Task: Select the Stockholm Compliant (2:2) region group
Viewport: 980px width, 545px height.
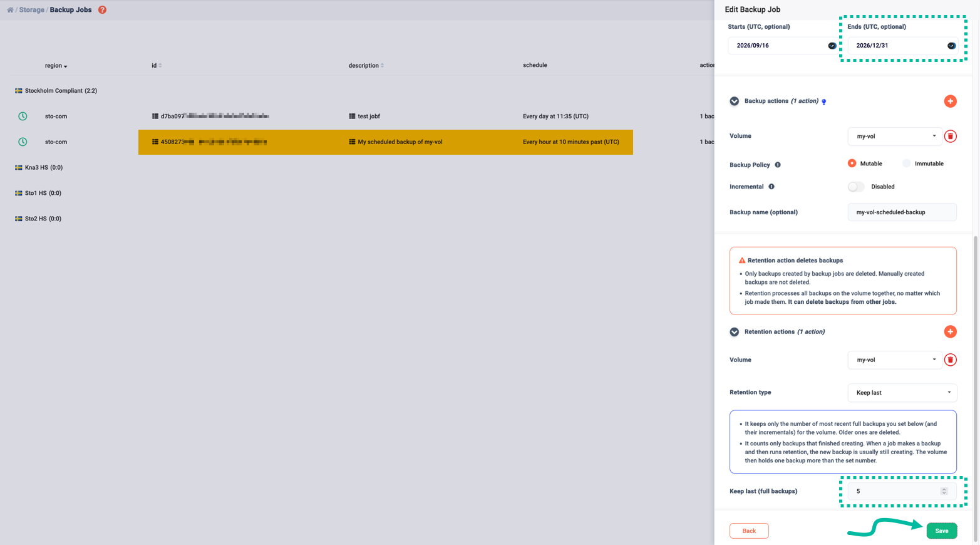Action: click(56, 91)
